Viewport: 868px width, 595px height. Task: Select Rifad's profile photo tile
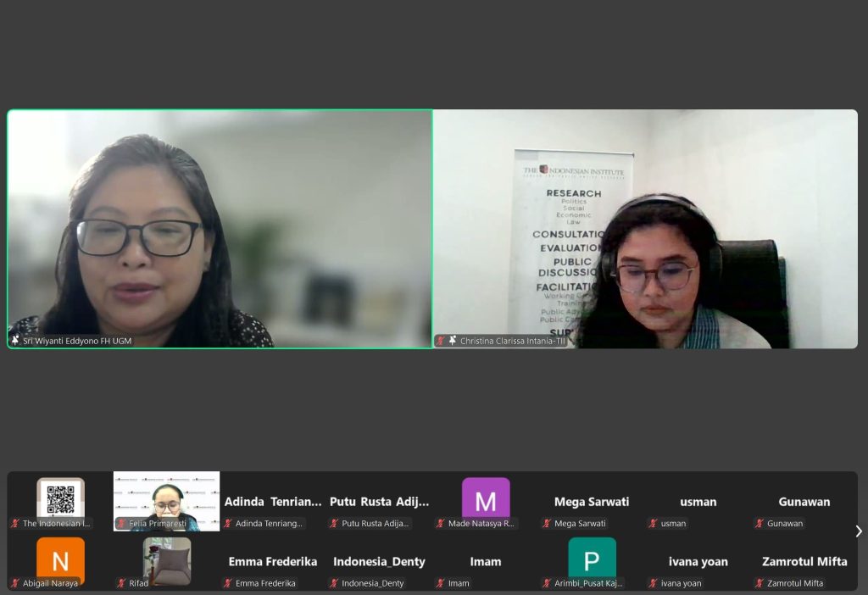(166, 559)
